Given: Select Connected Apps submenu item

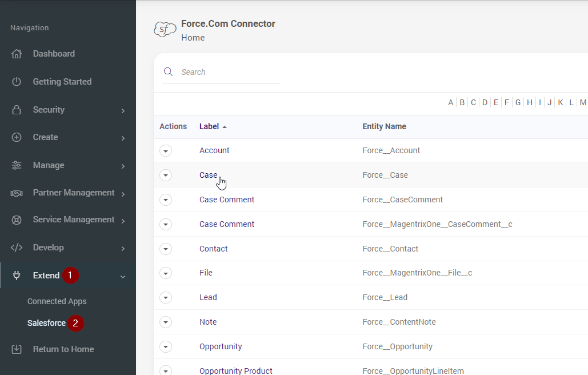Looking at the screenshot, I should [x=57, y=301].
